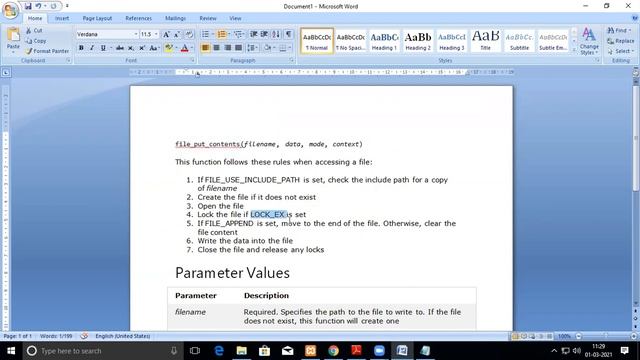Switch to the Insert tab
The width and height of the screenshot is (640, 360).
(x=62, y=18)
